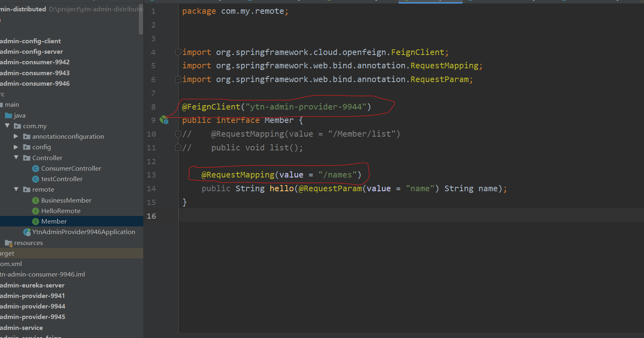Click the Feign implementation gutter icon on line 9
This screenshot has height=338, width=644.
point(164,120)
